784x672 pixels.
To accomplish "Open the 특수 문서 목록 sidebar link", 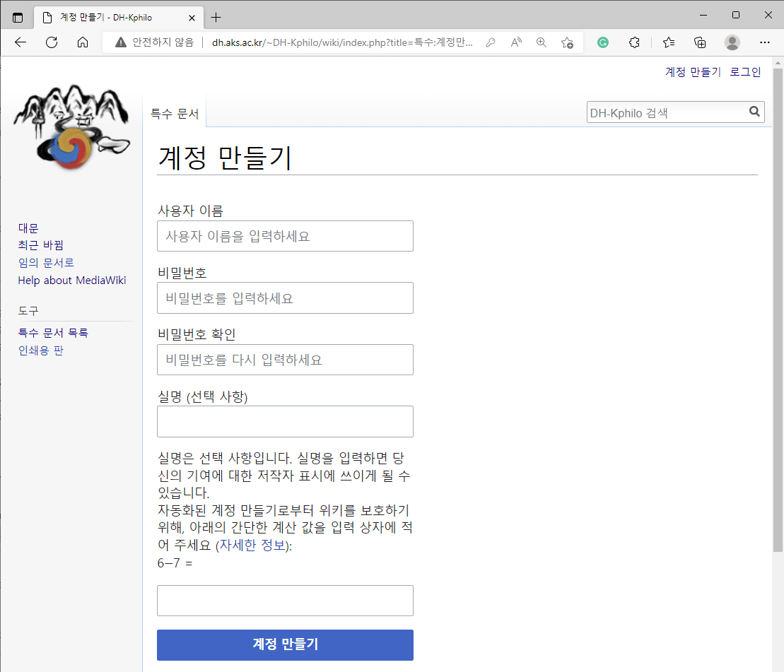I will (53, 333).
